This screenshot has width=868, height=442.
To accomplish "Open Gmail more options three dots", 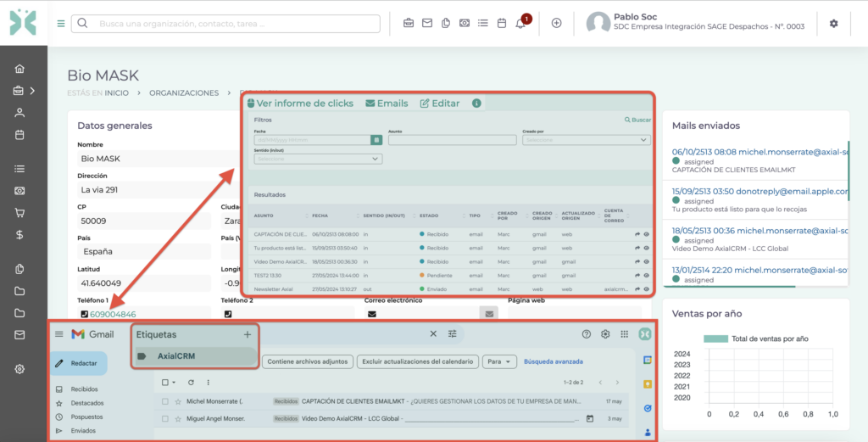I will [209, 382].
